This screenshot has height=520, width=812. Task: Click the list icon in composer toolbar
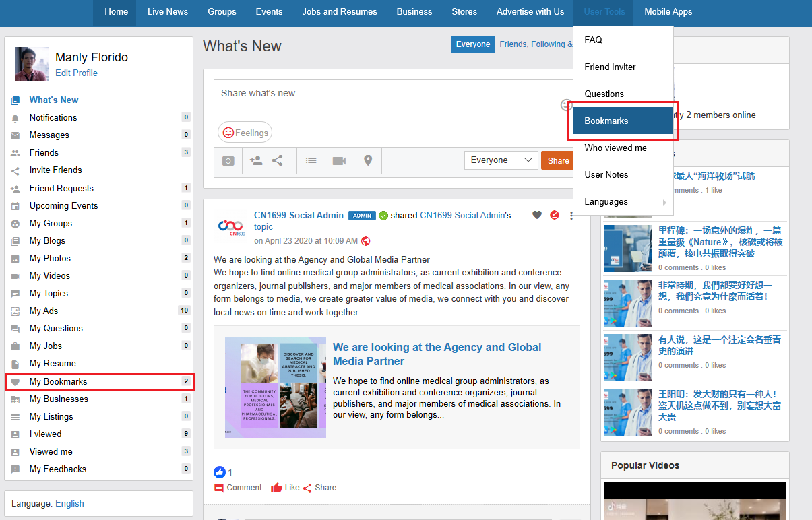click(311, 161)
